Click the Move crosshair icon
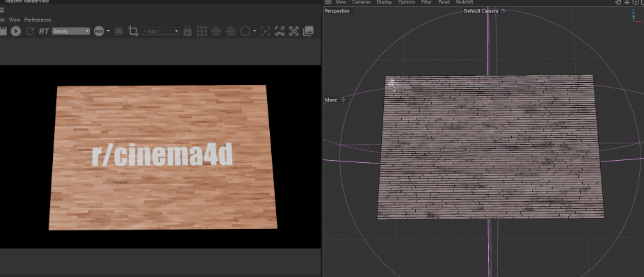Viewport: 644px width, 277px height. (344, 100)
